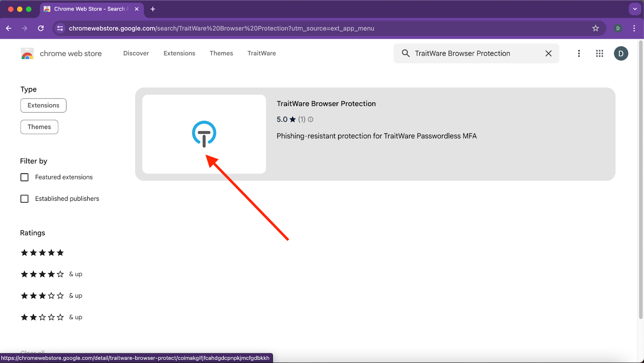Reload the Chrome Web Store page

(x=41, y=28)
